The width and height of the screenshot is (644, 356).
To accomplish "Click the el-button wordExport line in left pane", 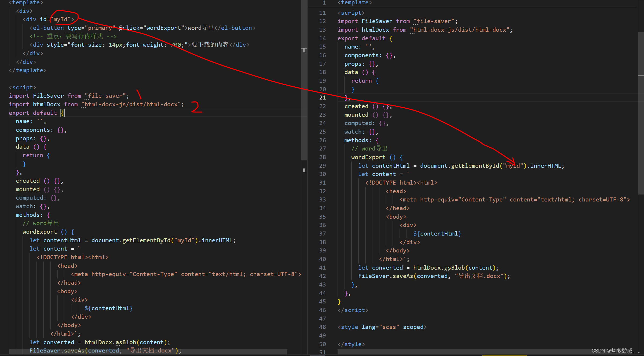I will (x=142, y=28).
